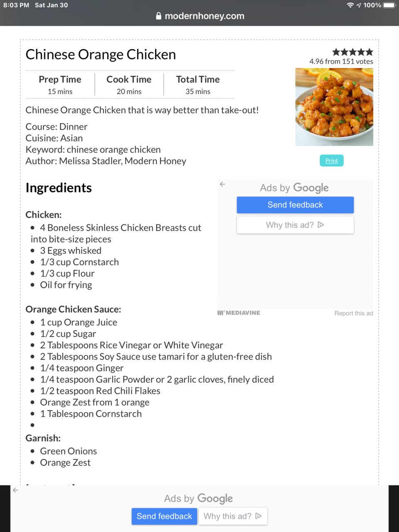Tap the lock icon beside modernhoney.com
Screen dimensions: 399x532
158,16
